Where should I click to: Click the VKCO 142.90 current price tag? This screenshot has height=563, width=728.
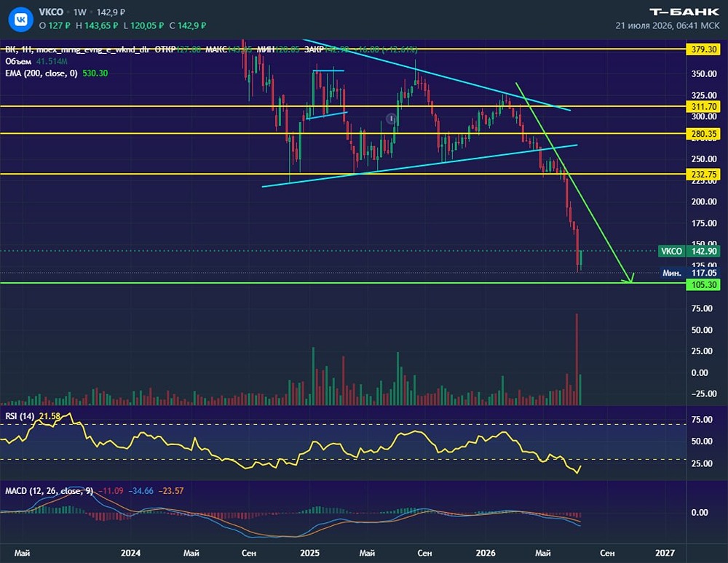[689, 252]
